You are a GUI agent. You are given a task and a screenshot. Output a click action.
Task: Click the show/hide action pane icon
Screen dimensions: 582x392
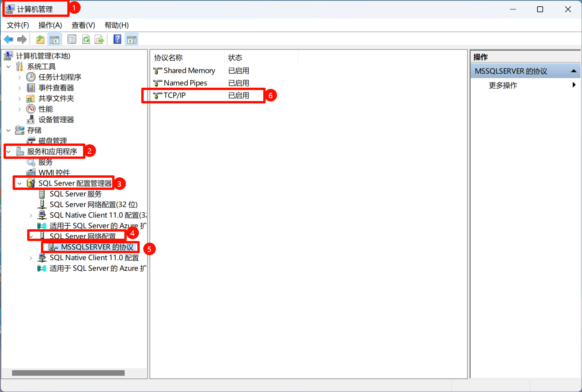pos(132,39)
